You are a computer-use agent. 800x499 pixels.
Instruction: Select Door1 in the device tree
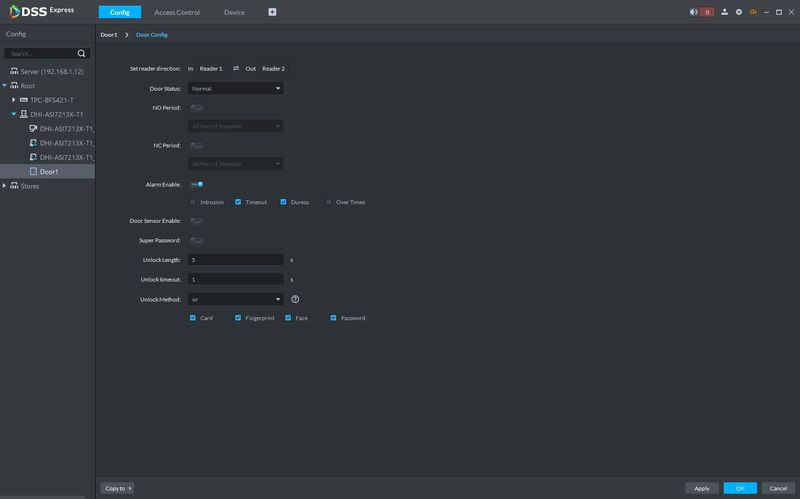coord(47,171)
